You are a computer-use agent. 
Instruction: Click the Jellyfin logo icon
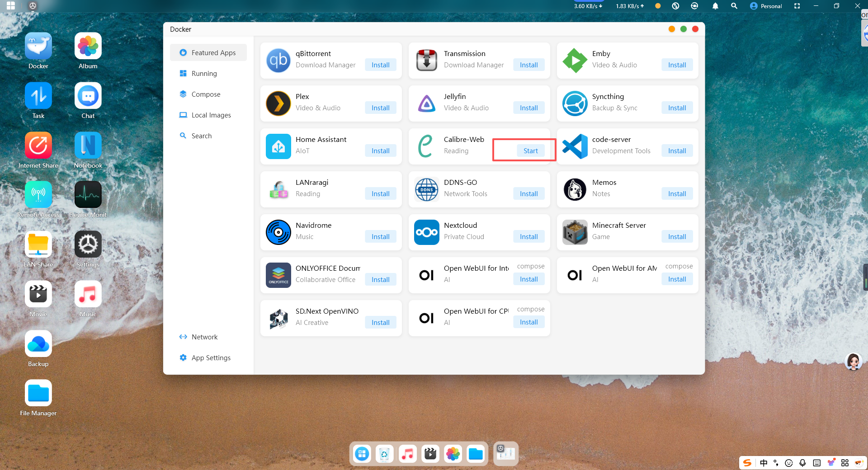(x=427, y=103)
